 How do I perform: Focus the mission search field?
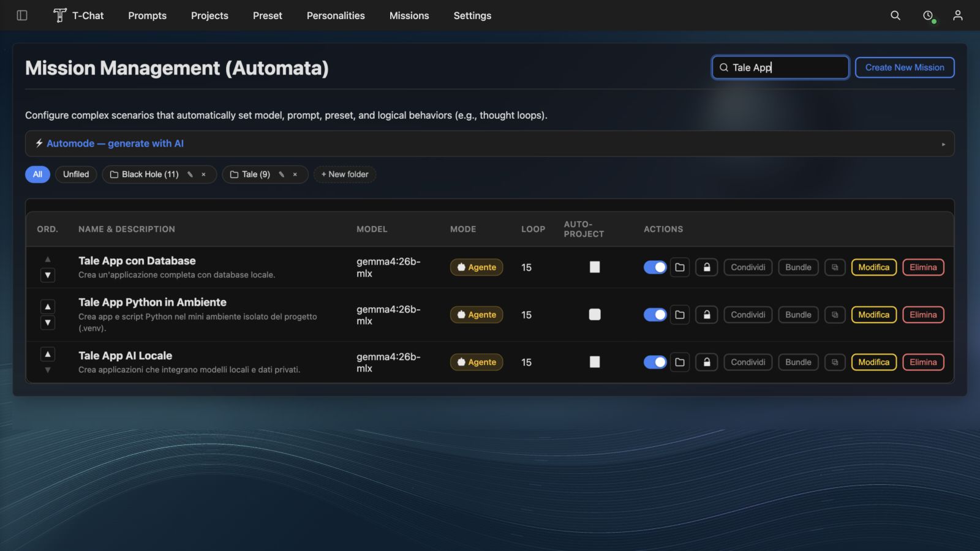pos(780,67)
